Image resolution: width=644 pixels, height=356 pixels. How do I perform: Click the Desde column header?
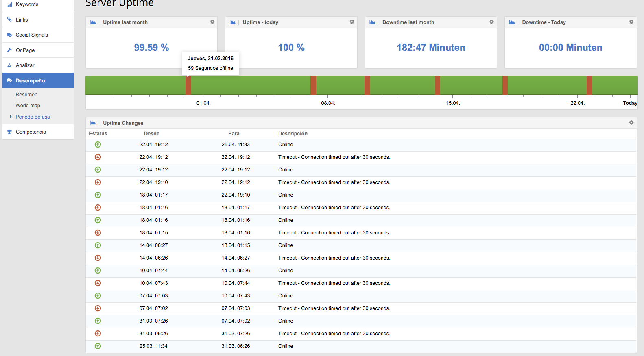coord(151,134)
